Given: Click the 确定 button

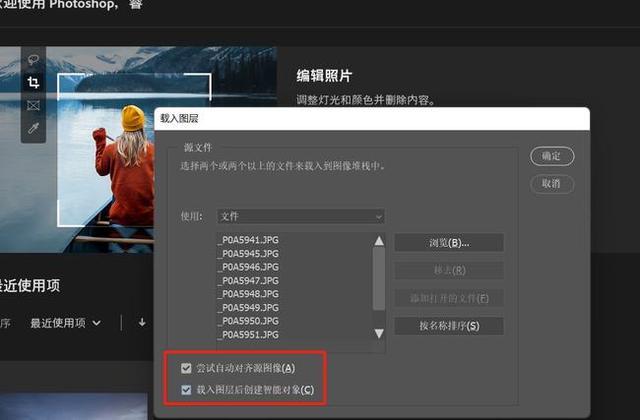Looking at the screenshot, I should click(552, 156).
